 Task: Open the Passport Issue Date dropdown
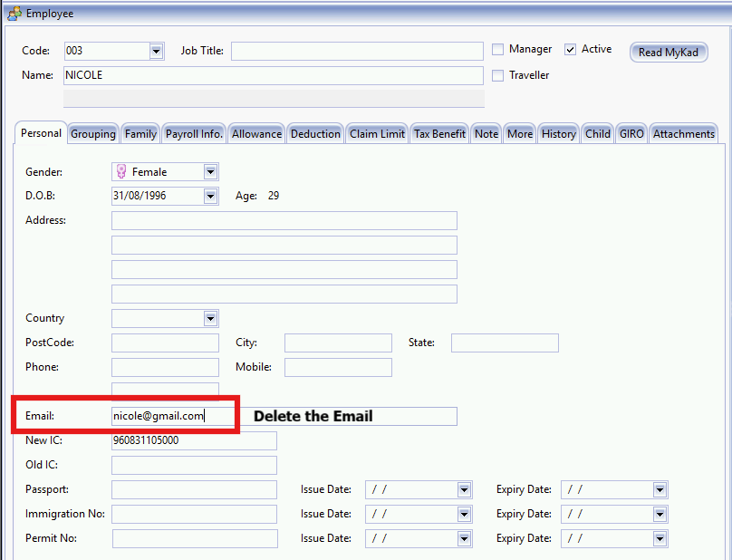[x=462, y=489]
